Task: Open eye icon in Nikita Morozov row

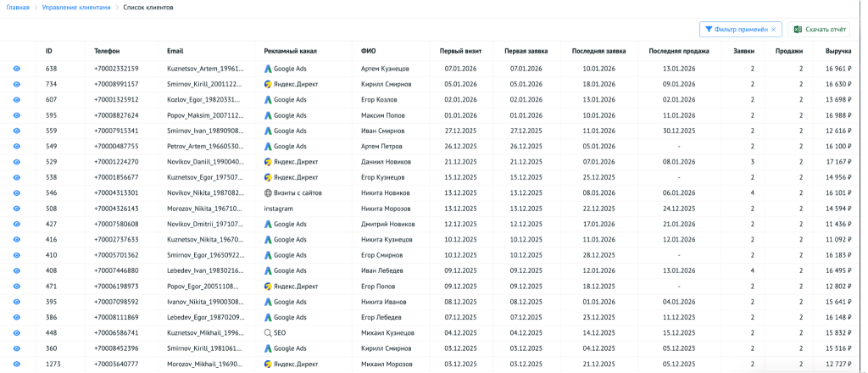Action: [16, 209]
